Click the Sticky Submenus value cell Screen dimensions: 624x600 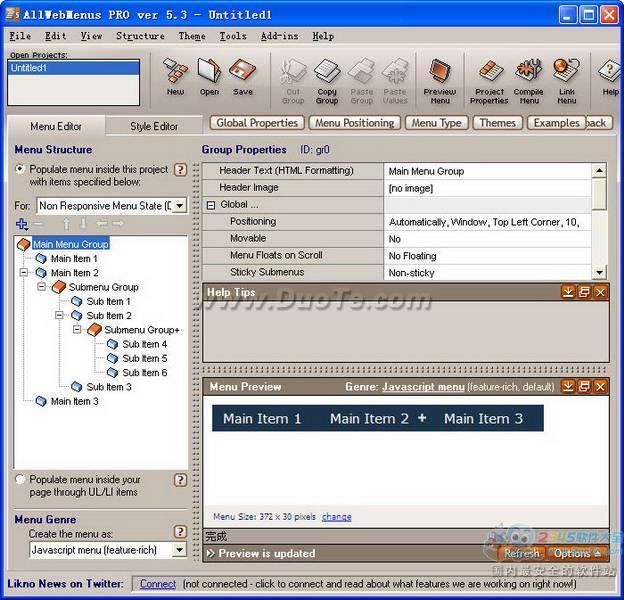pyautogui.click(x=488, y=273)
